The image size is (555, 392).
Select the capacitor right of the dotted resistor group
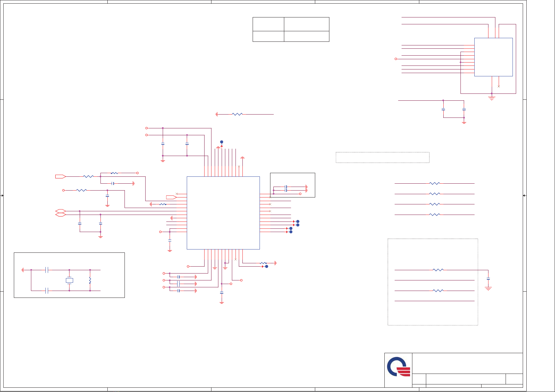[x=488, y=279]
